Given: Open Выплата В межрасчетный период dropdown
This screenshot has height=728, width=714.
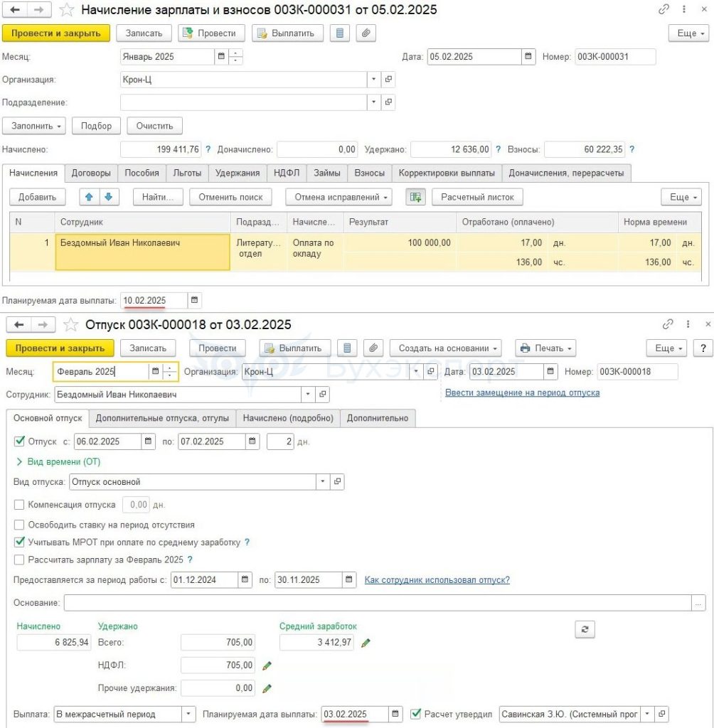Looking at the screenshot, I should pos(188,714).
